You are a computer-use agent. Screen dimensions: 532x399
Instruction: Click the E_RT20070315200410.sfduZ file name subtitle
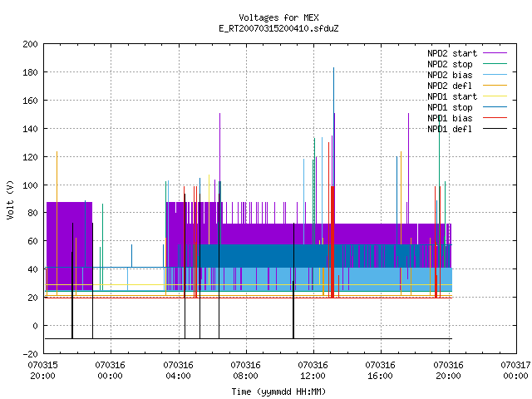(x=278, y=28)
